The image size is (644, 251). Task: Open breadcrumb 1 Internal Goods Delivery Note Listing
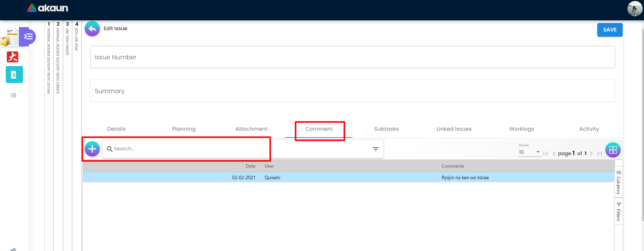click(x=49, y=58)
